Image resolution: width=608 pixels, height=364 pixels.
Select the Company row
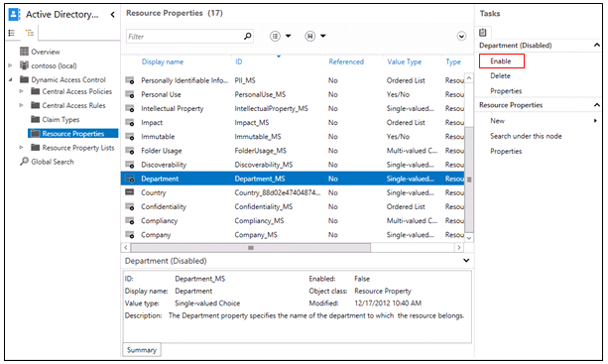click(x=293, y=235)
